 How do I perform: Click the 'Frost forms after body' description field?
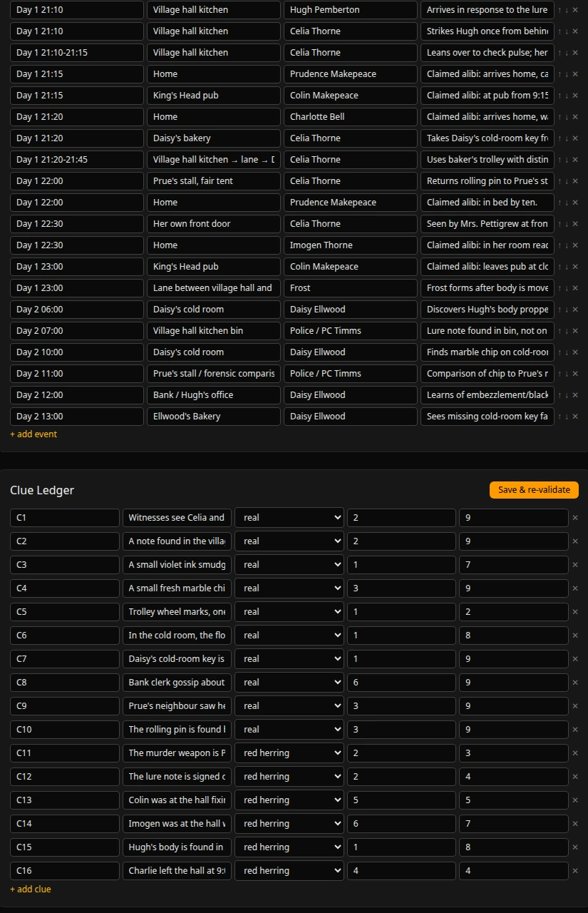488,288
